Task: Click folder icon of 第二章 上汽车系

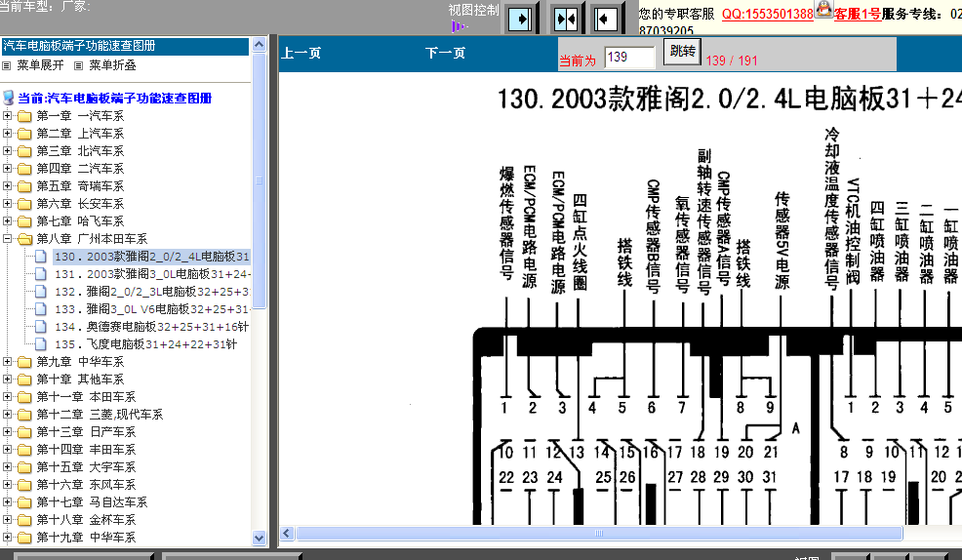Action: click(x=24, y=134)
